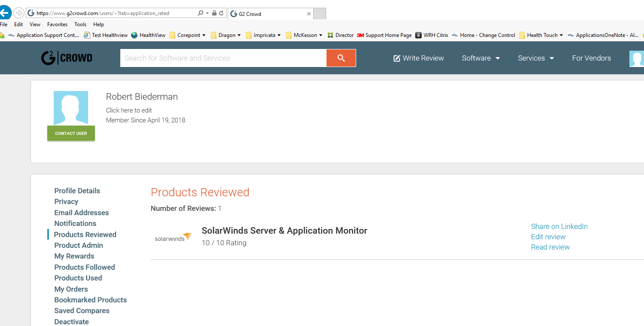Click the header user avatar icon

click(637, 58)
